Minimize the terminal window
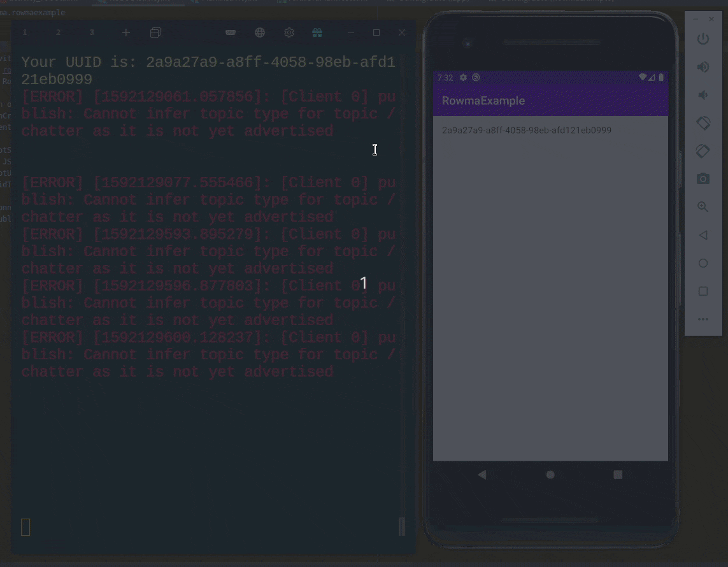Screen dimensions: 728x567 point(351,32)
